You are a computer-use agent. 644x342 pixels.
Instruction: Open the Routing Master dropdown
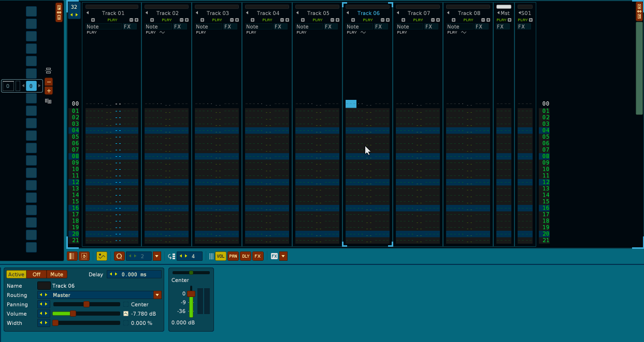pos(158,295)
